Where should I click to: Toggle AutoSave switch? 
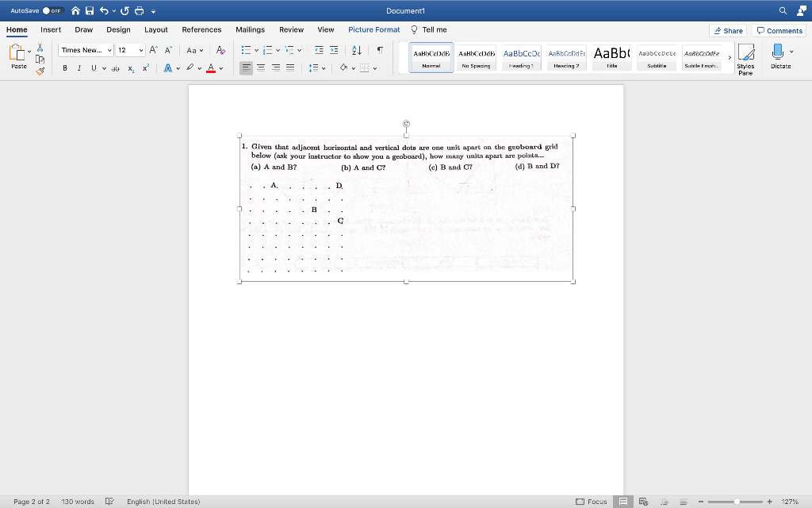click(x=52, y=10)
